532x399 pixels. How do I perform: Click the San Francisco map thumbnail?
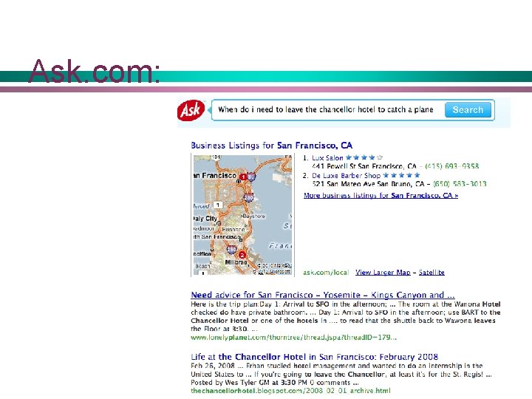242,215
